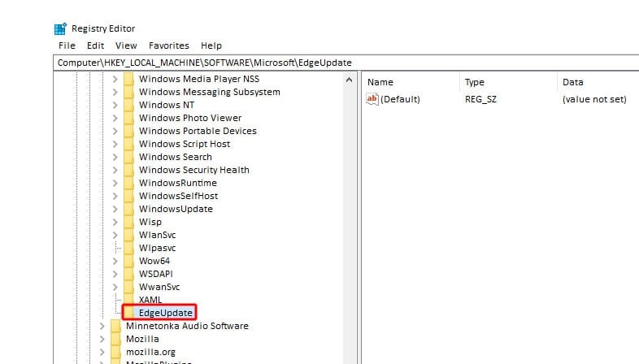
Task: Click the registry path address bar
Action: click(x=346, y=63)
